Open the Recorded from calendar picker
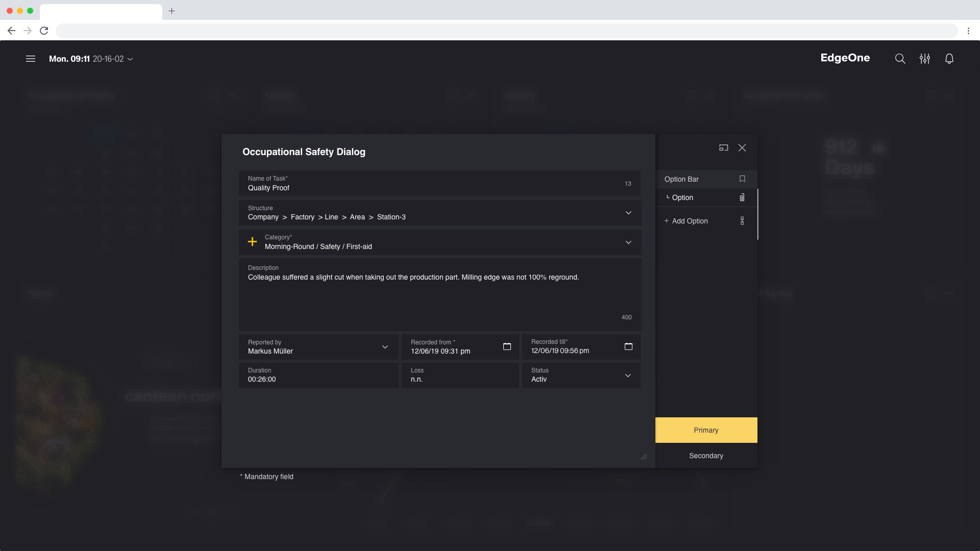Screen dimensions: 980x551 [x=507, y=346]
